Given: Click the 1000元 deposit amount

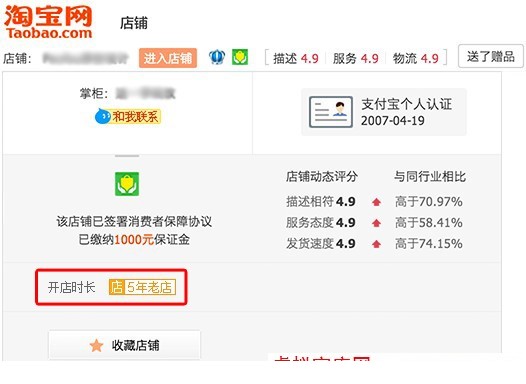Looking at the screenshot, I should (134, 240).
